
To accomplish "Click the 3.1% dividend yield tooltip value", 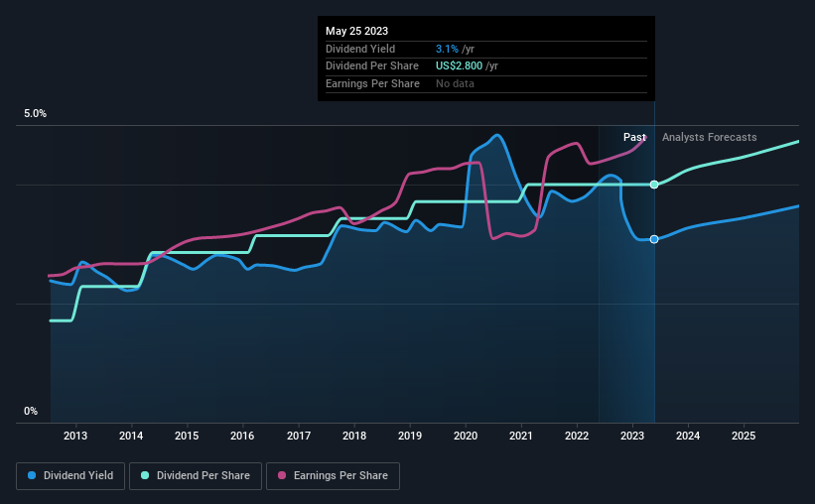I will [x=447, y=49].
